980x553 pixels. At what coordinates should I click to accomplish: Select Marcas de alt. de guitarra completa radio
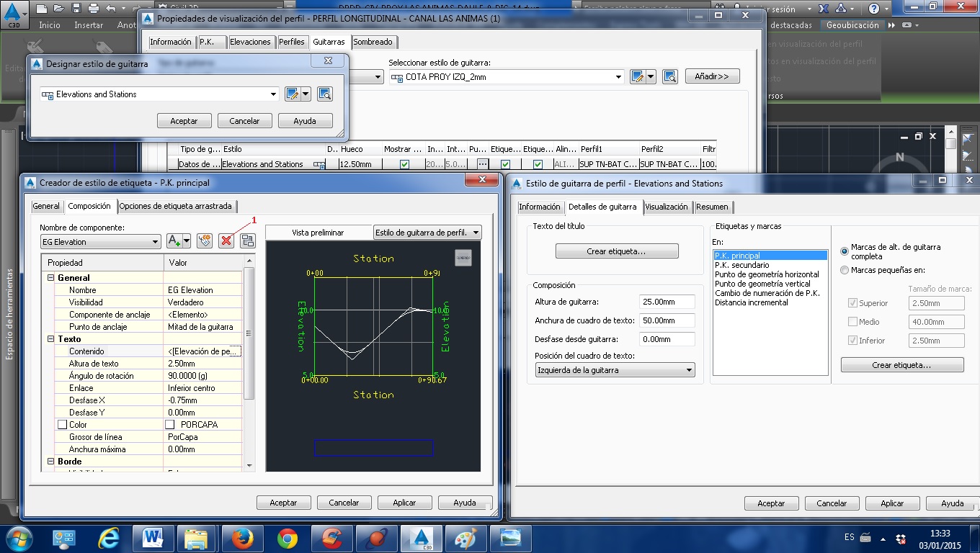[x=845, y=251]
